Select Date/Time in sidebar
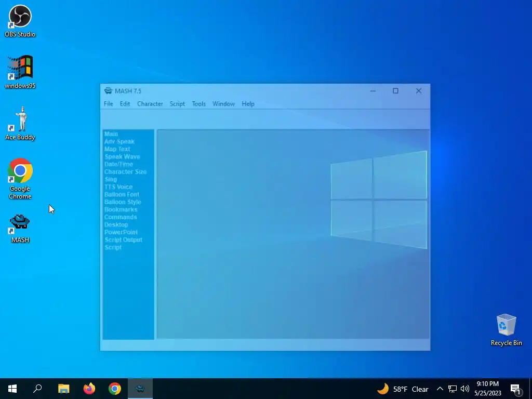 pyautogui.click(x=118, y=164)
